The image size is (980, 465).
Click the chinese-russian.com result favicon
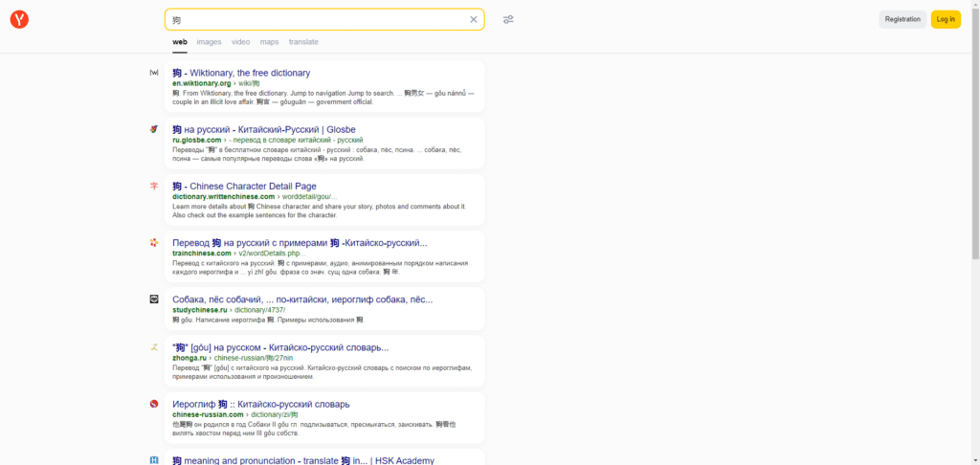coord(154,404)
